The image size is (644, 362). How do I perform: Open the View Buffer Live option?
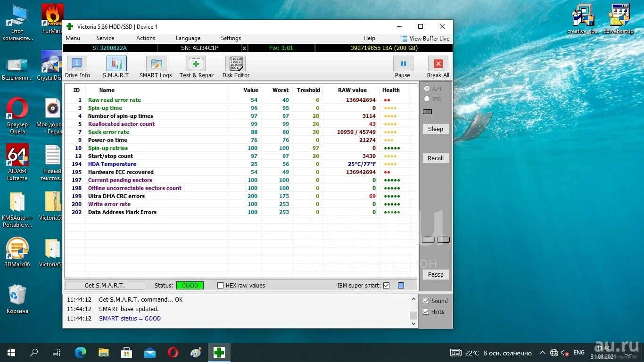425,39
